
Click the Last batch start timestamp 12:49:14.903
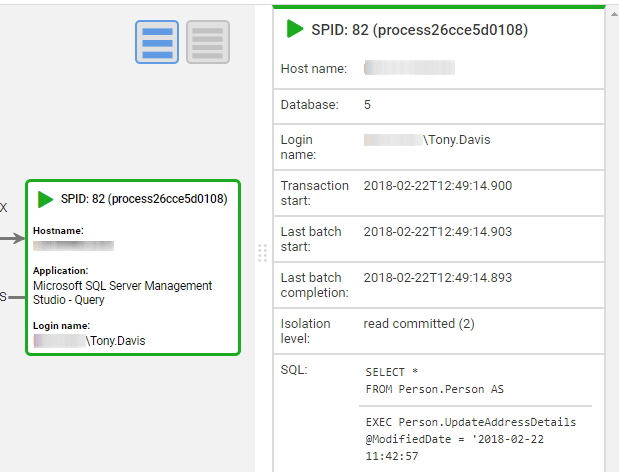coord(438,232)
